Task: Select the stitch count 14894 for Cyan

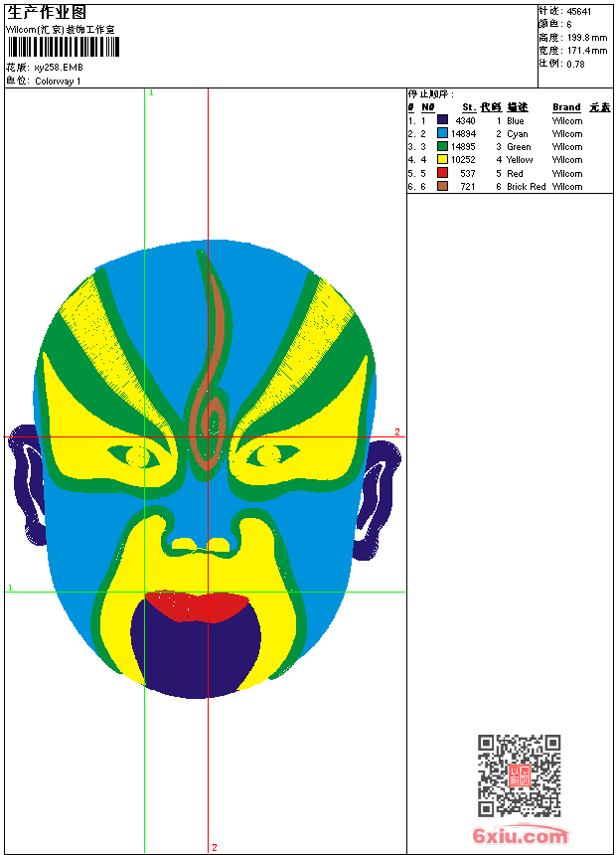Action: (463, 134)
